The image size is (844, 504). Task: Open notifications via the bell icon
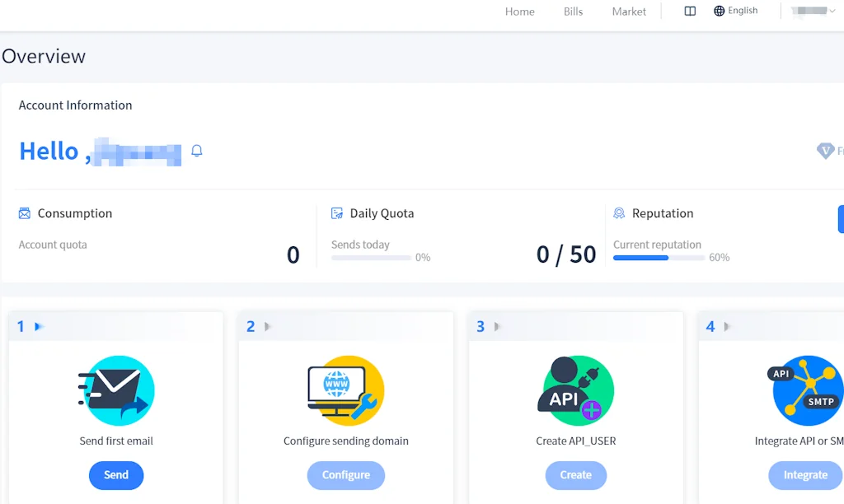[196, 151]
